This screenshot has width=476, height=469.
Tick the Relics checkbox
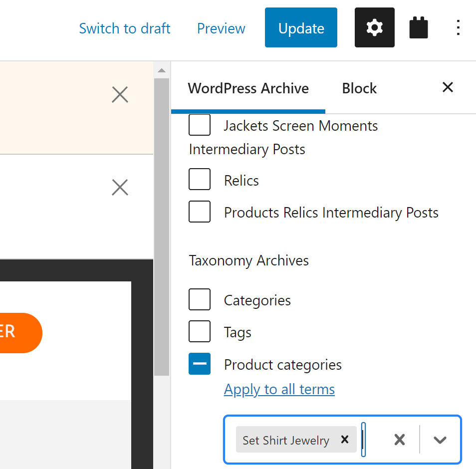click(200, 179)
